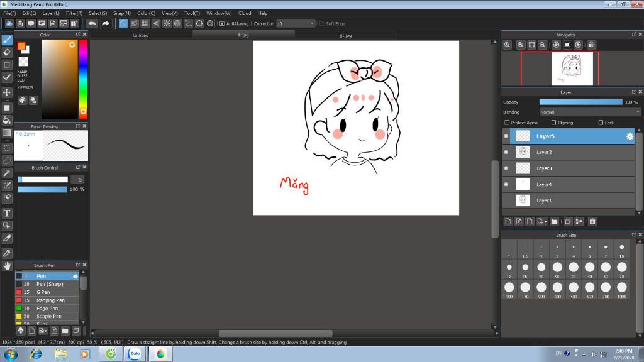
Task: Enable the radial snap icon
Action: tap(166, 24)
